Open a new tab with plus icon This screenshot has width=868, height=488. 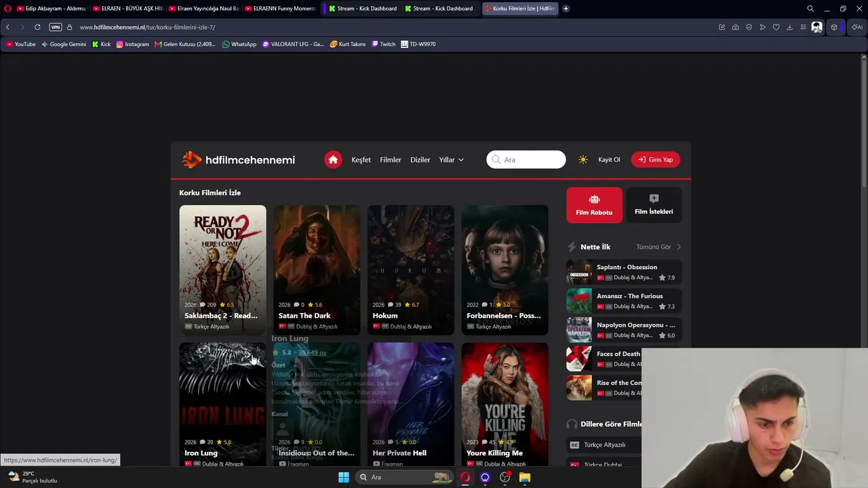coord(566,9)
